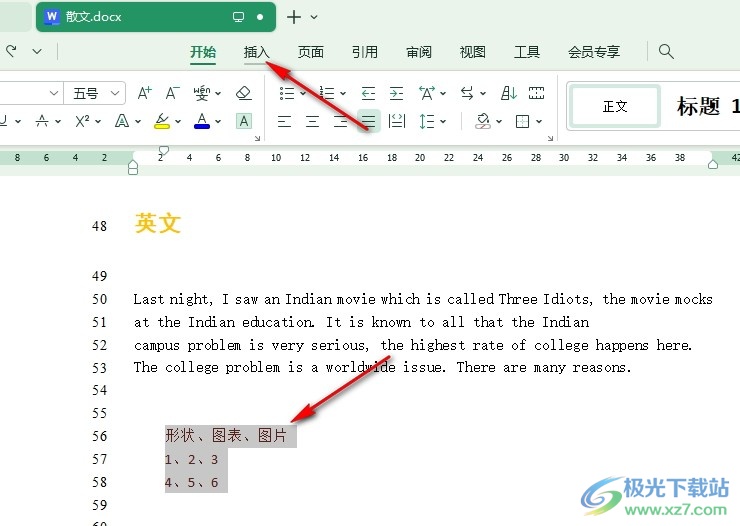
Task: Open quick access toolbar dropdown chevron
Action: coord(37,51)
